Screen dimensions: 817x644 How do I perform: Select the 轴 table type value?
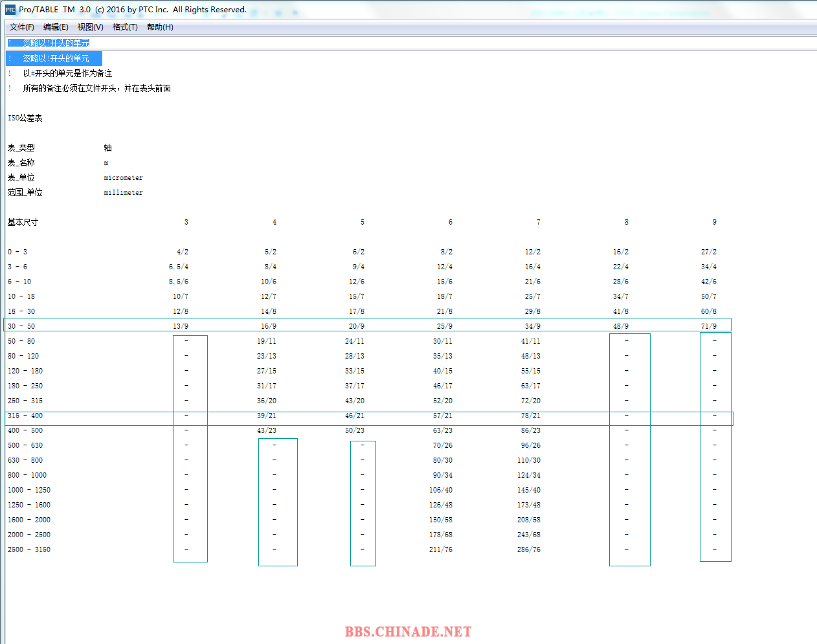pos(107,148)
